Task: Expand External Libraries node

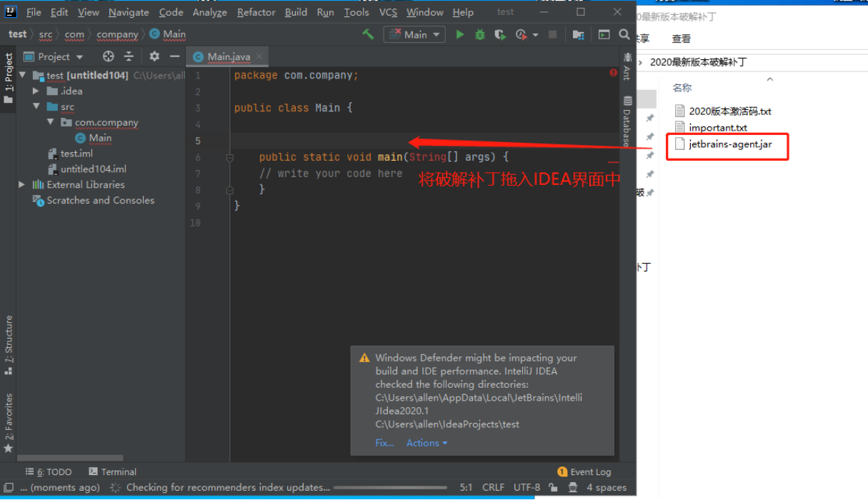Action: pyautogui.click(x=22, y=184)
